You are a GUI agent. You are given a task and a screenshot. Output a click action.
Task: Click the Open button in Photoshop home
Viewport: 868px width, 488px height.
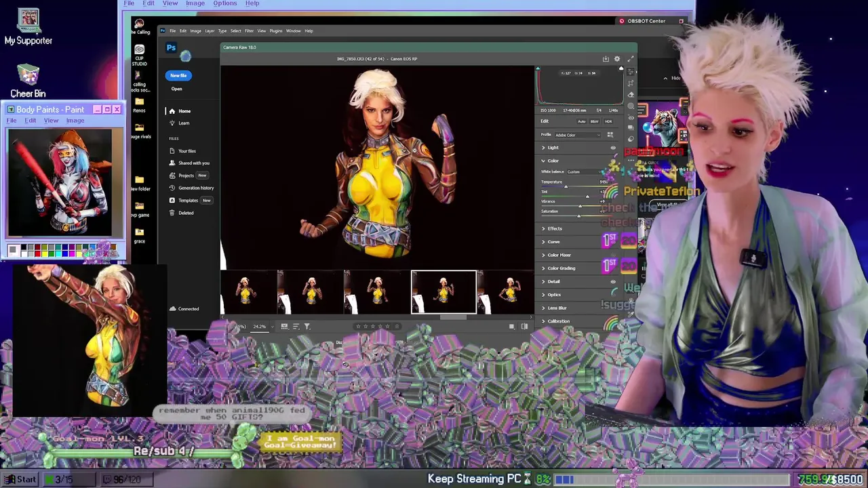[176, 89]
